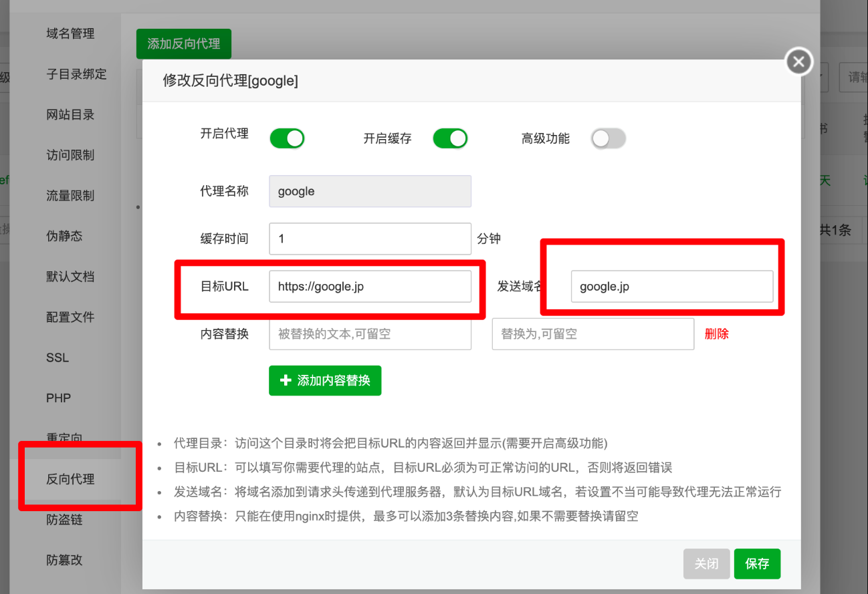This screenshot has height=594, width=868.
Task: Focus the 发送域名 input field
Action: click(x=671, y=287)
